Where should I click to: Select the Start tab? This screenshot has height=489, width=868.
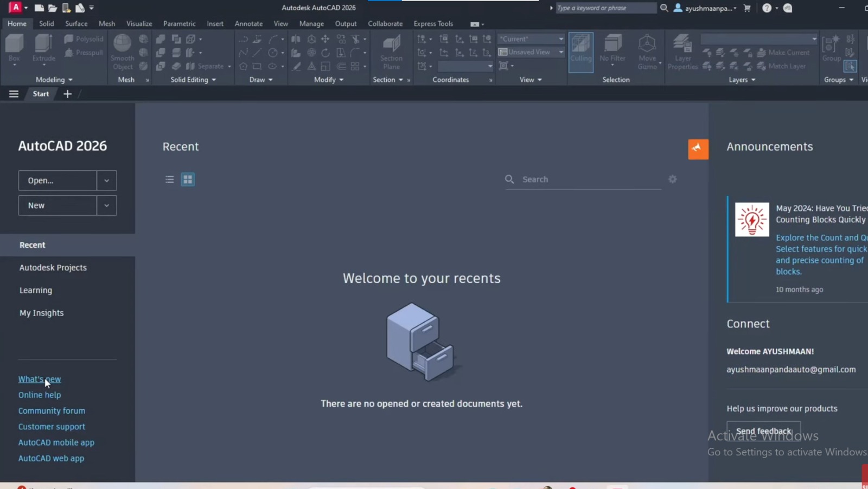coord(41,94)
